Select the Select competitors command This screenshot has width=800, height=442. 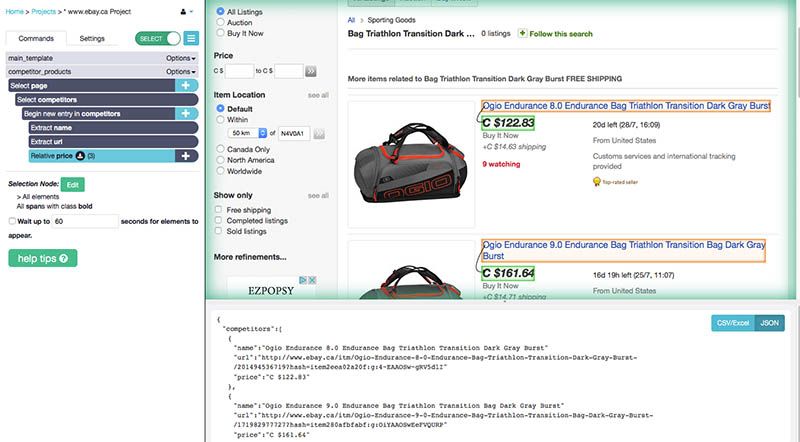(107, 100)
